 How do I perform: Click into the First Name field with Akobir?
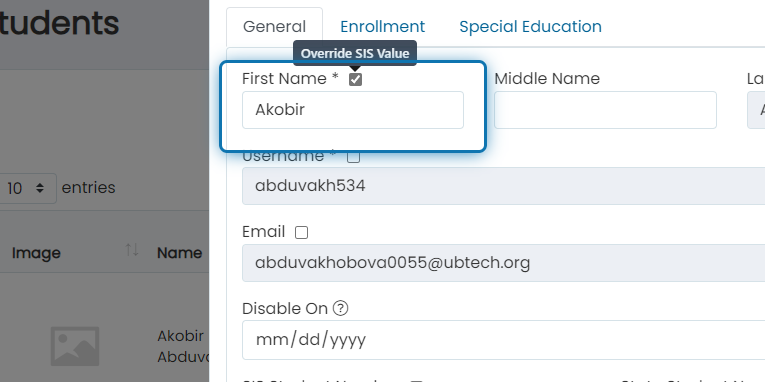[x=353, y=110]
